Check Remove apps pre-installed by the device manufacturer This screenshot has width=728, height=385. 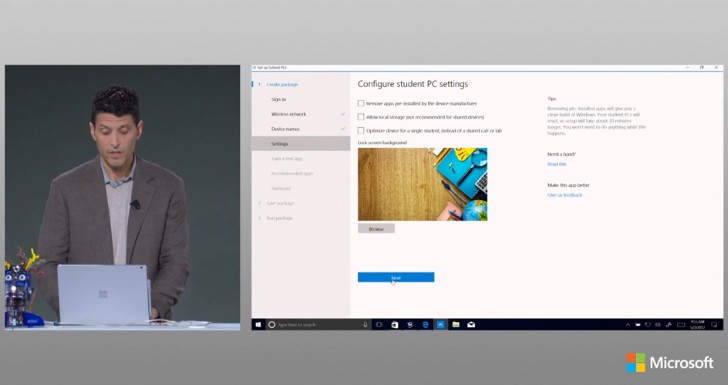click(x=361, y=103)
